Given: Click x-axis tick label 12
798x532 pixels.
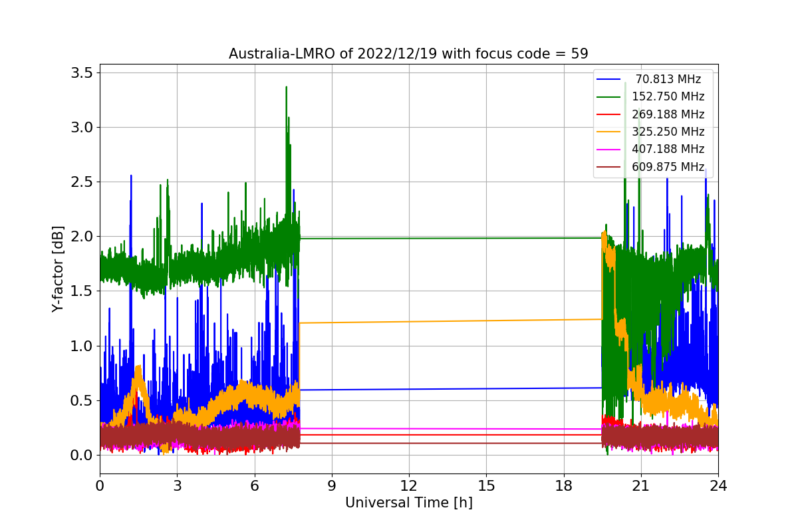Looking at the screenshot, I should (409, 485).
